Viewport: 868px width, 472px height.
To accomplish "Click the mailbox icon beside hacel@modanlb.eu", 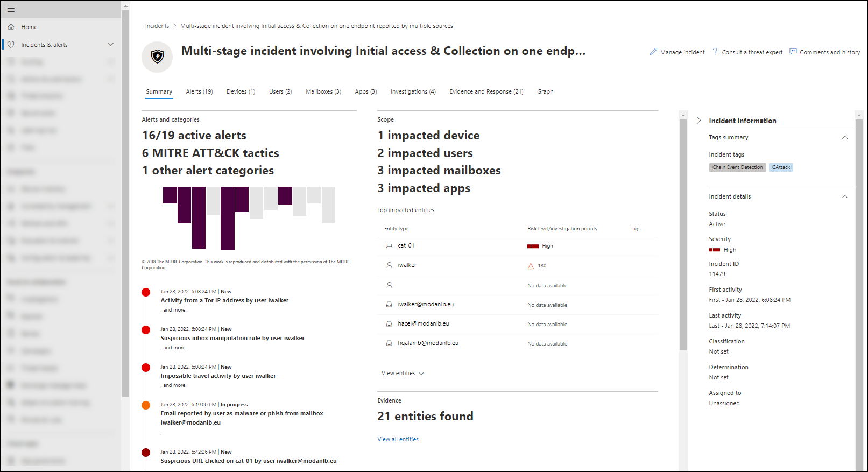I will pyautogui.click(x=389, y=324).
